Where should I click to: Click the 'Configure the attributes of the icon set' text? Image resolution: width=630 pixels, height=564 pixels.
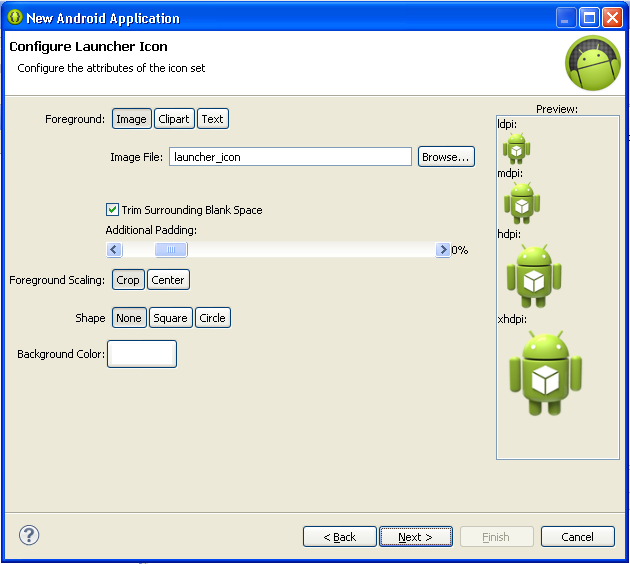click(111, 68)
